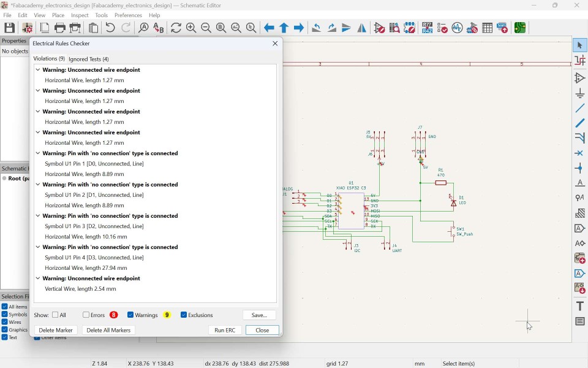Click the Errors count badge

pyautogui.click(x=112, y=315)
